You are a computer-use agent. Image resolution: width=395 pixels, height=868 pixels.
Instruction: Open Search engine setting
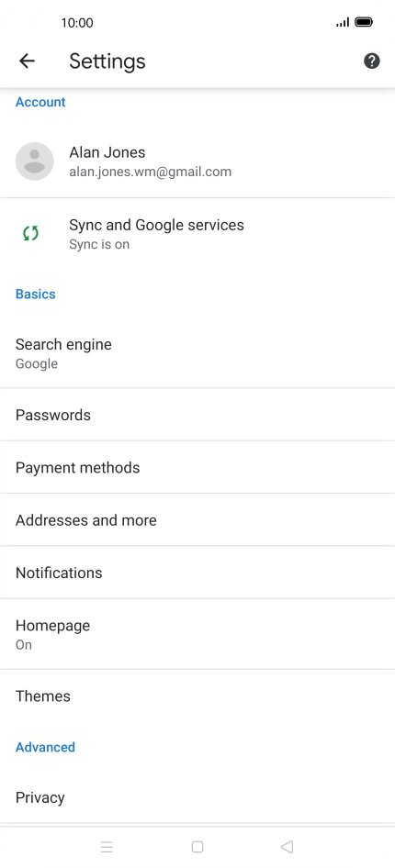tap(197, 352)
